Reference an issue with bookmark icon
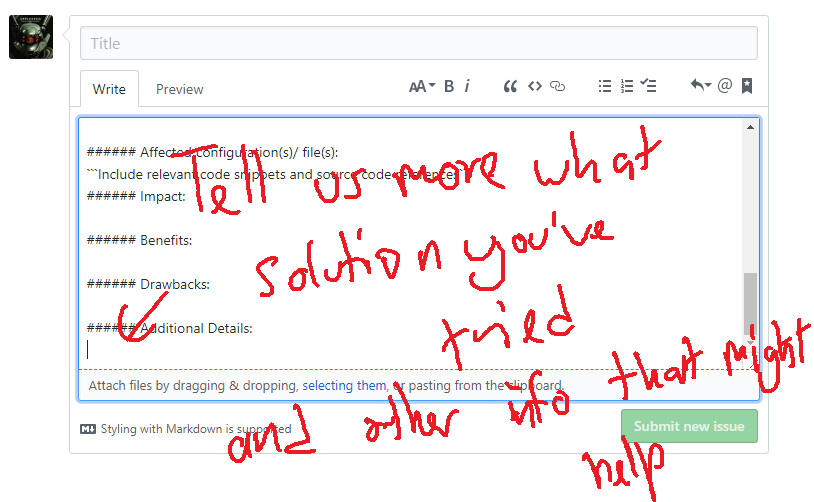 tap(747, 86)
